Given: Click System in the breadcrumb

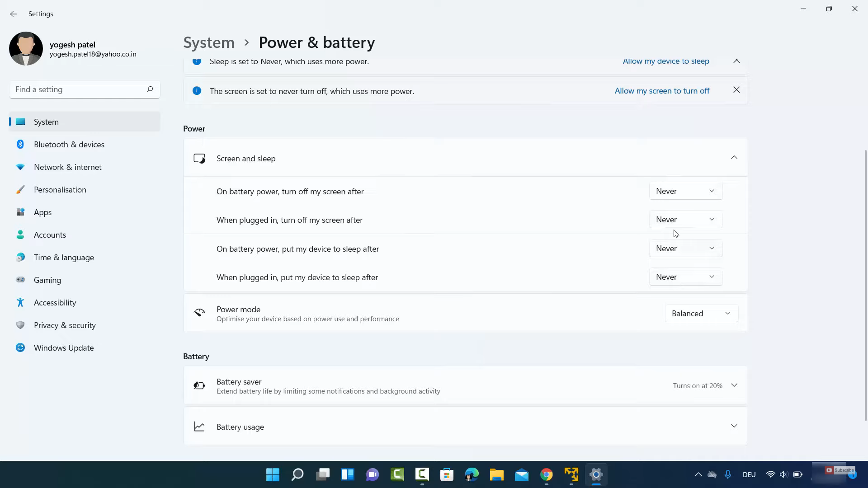Looking at the screenshot, I should click(209, 42).
